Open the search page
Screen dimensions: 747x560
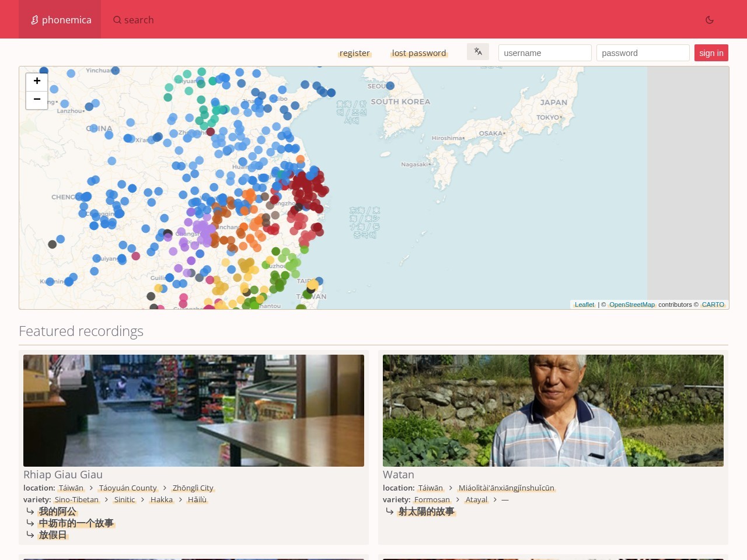134,20
